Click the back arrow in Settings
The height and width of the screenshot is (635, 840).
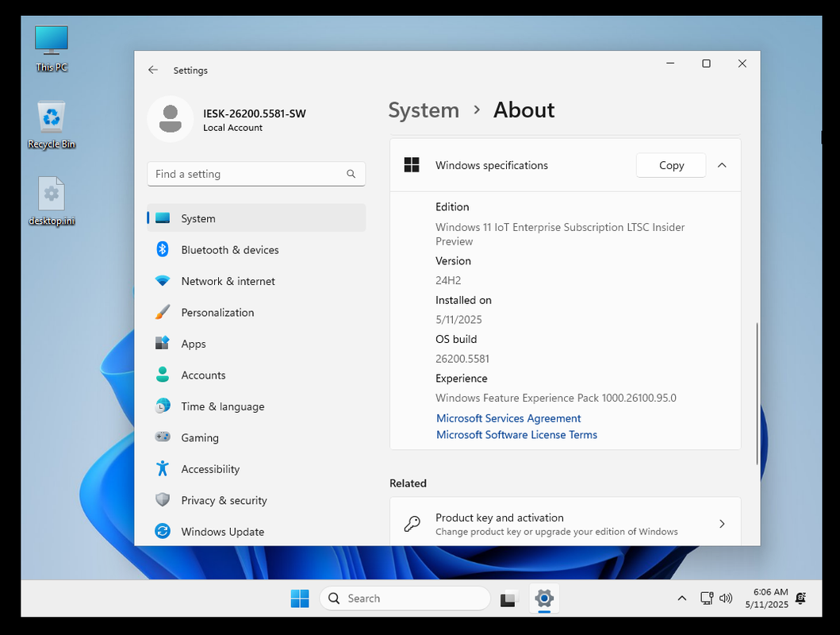[x=153, y=70]
